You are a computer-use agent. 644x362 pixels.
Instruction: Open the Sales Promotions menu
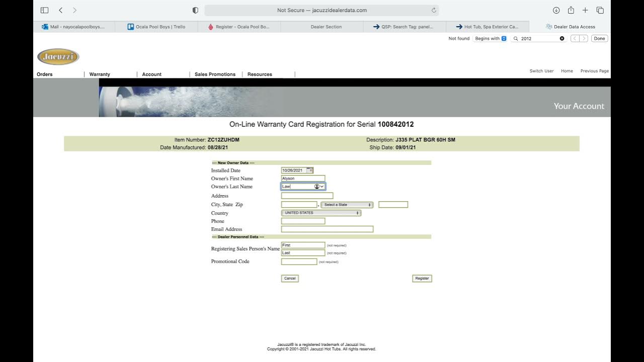pos(215,74)
